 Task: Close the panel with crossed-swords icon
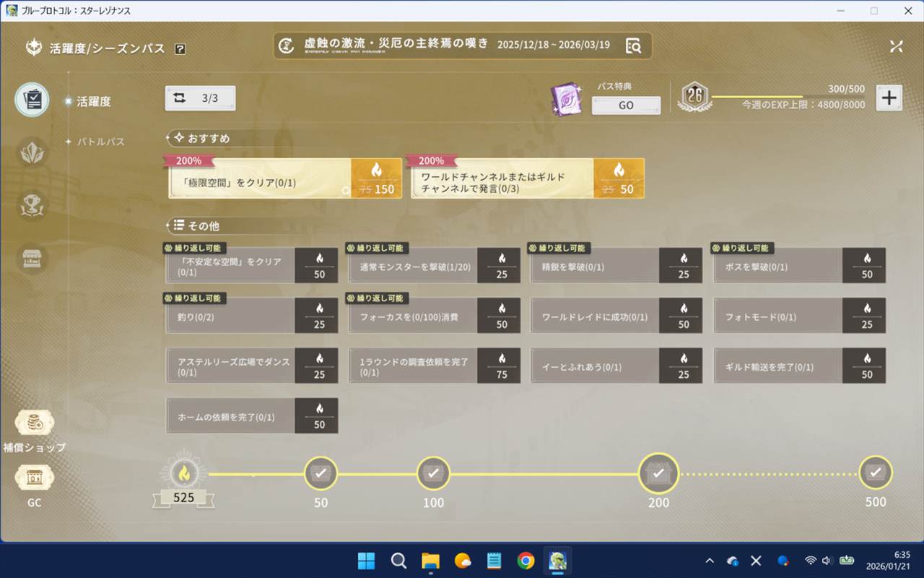coord(896,46)
